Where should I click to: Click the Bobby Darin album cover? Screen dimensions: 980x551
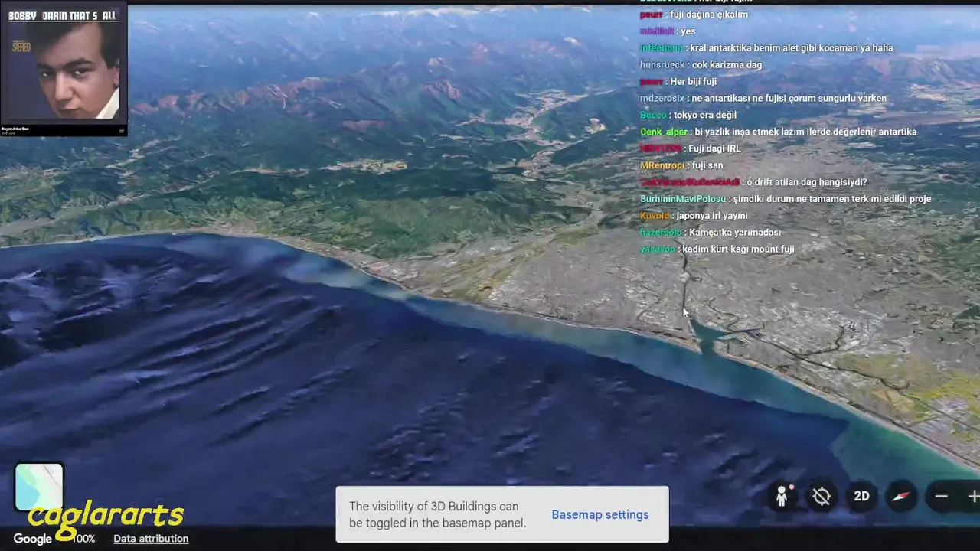coord(64,69)
